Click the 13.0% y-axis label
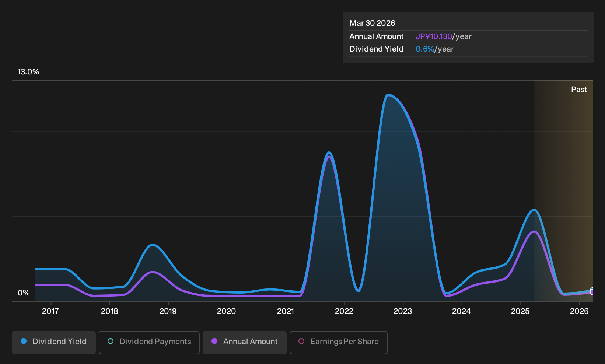 [28, 72]
